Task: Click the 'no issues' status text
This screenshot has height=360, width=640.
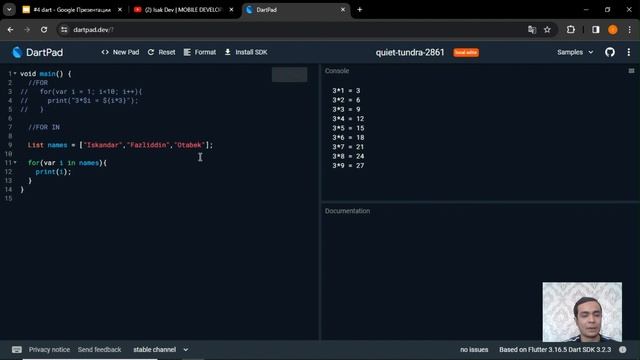Action: point(474,350)
